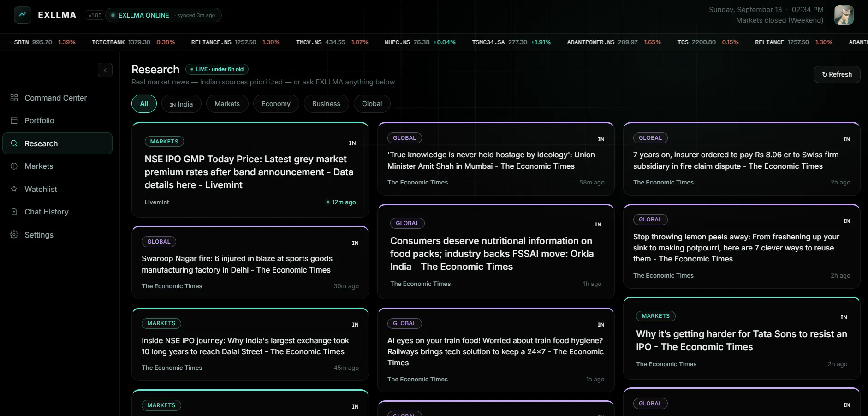Click the NHPC.NS ticker item
The height and width of the screenshot is (416, 868).
[x=420, y=42]
